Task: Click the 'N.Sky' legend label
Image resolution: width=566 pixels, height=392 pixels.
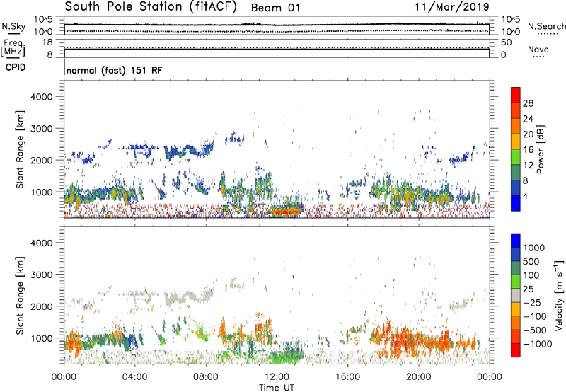Action: pyautogui.click(x=13, y=26)
